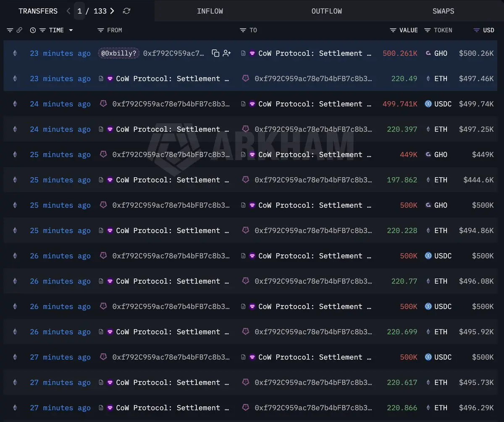Viewport: 504px width, 422px height.
Task: Open sender address in the 499.741K USDC row
Action: (x=171, y=104)
